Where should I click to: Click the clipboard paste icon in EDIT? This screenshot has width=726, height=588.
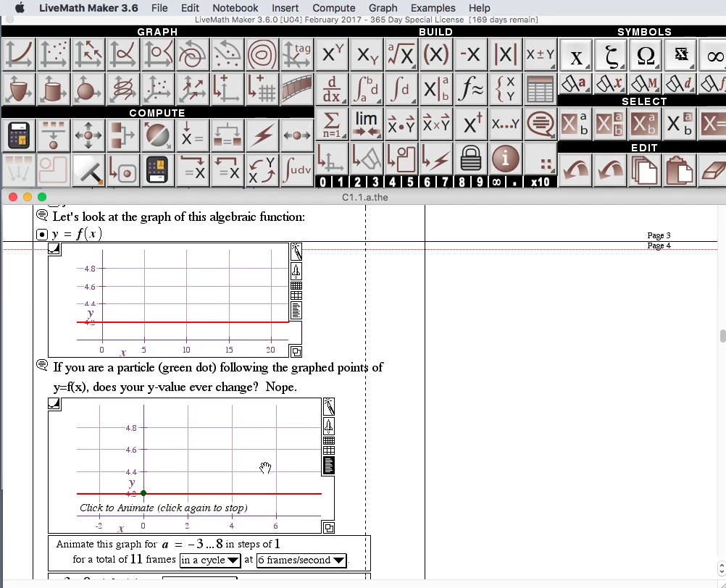(x=679, y=170)
